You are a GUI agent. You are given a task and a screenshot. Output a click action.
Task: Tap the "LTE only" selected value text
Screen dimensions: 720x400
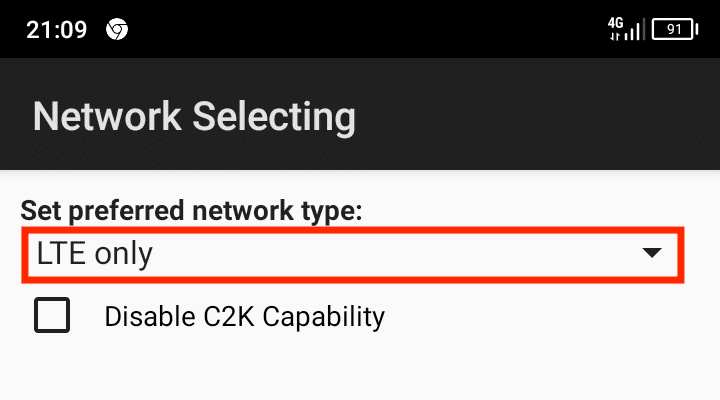click(x=94, y=254)
